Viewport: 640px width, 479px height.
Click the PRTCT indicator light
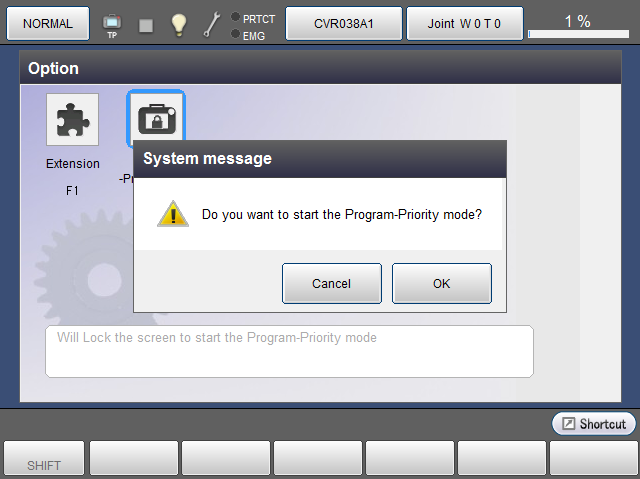(x=235, y=17)
